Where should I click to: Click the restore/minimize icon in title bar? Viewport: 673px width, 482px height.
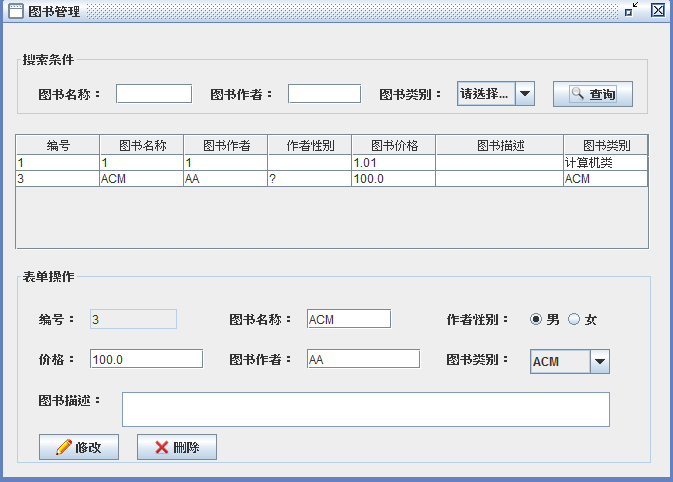631,9
